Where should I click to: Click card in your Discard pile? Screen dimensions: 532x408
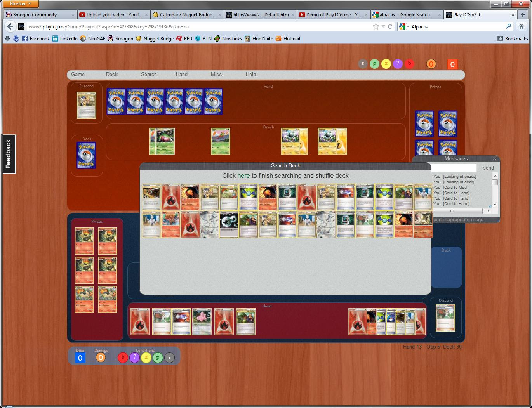tap(445, 318)
